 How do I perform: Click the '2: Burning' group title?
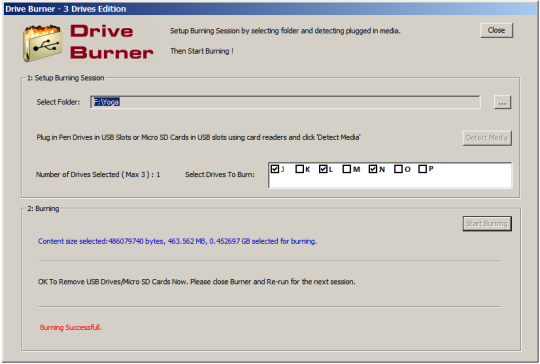(x=43, y=209)
